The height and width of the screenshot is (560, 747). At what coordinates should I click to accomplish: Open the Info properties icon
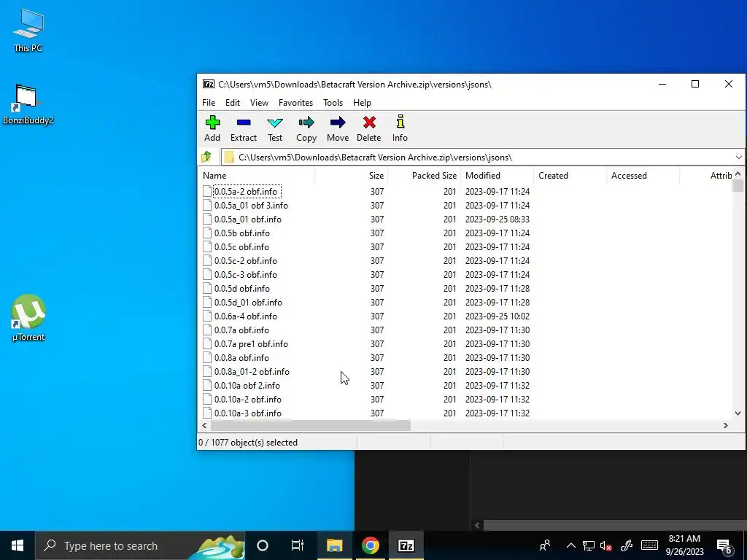click(400, 122)
